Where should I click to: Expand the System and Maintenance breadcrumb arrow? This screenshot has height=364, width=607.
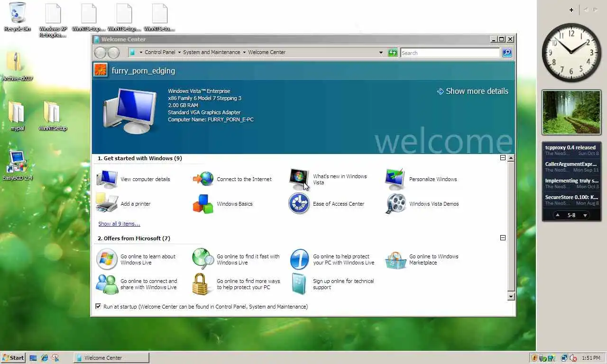click(244, 53)
